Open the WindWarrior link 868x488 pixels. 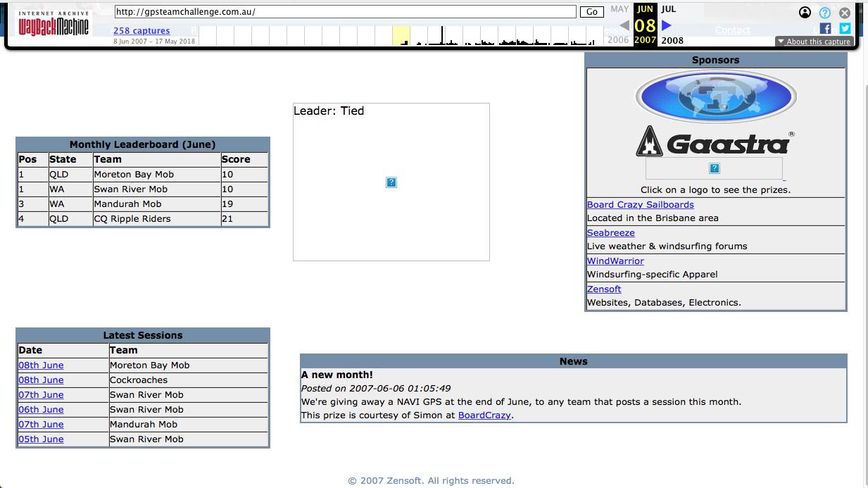tap(615, 261)
